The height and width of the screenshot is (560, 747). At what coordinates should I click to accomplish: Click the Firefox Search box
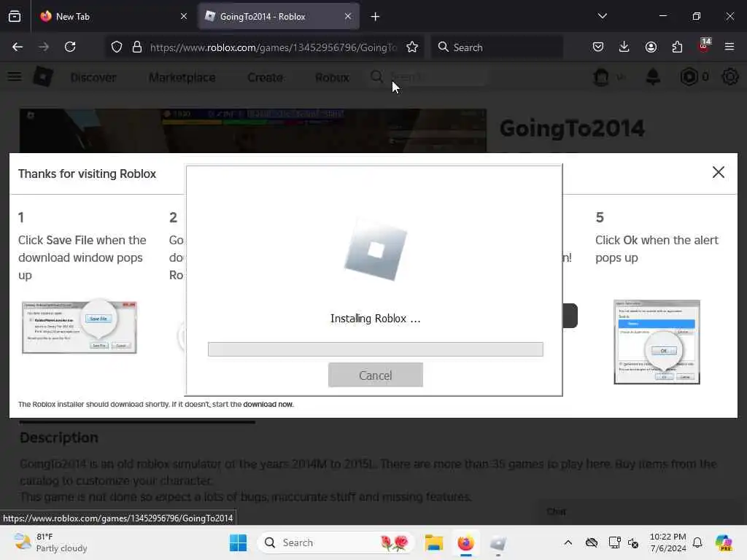[498, 47]
